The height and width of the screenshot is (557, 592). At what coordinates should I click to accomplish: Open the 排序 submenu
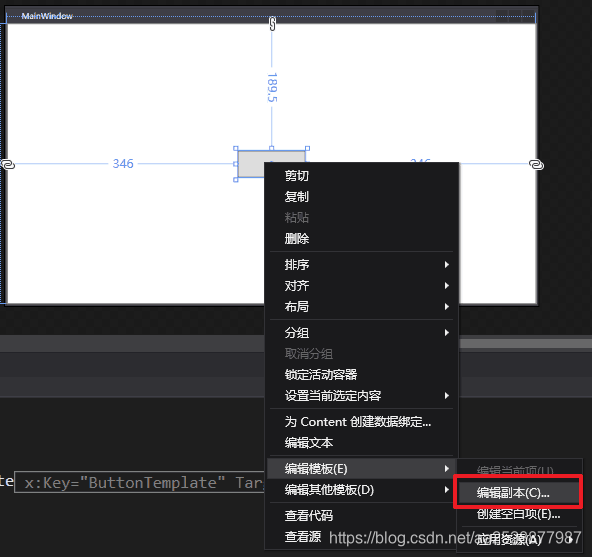pos(361,265)
